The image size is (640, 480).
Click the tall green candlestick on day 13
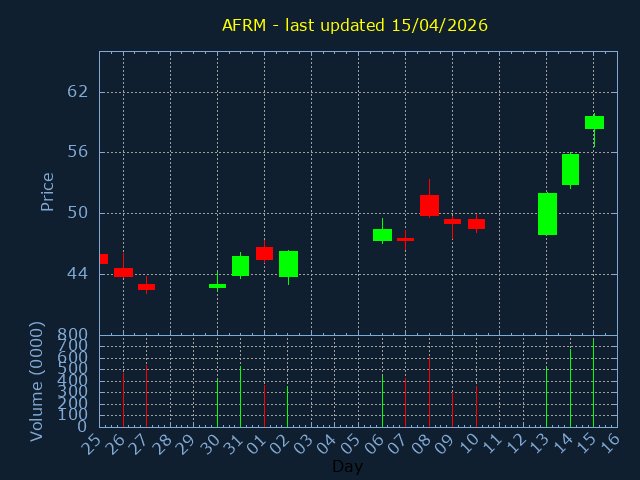pos(547,214)
